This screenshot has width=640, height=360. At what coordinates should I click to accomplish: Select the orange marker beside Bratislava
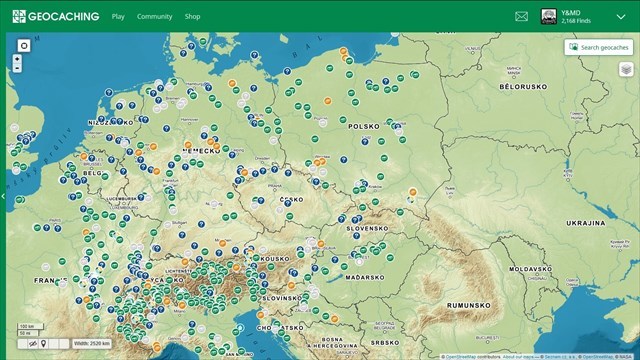pyautogui.click(x=321, y=244)
